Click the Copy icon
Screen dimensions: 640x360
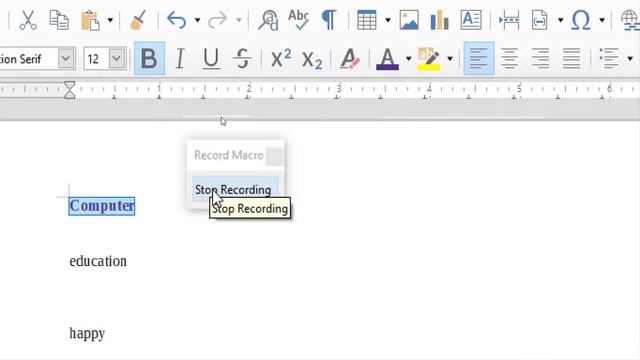tap(59, 20)
